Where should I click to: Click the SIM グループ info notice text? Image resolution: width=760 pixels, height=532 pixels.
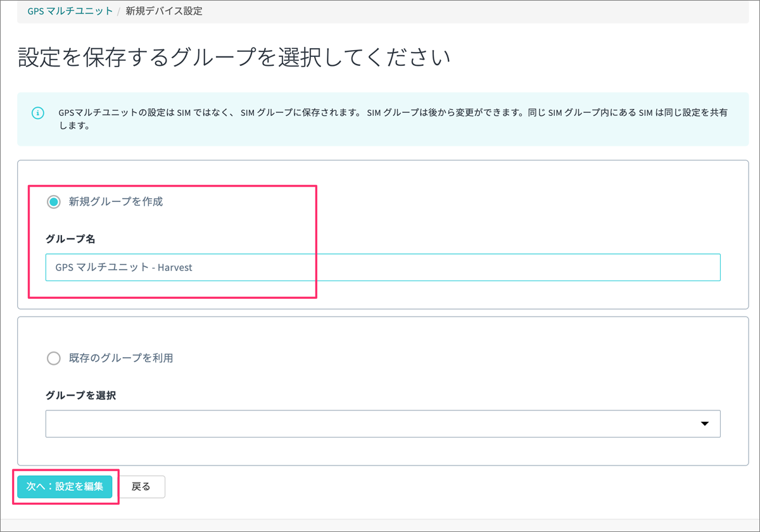pyautogui.click(x=393, y=119)
